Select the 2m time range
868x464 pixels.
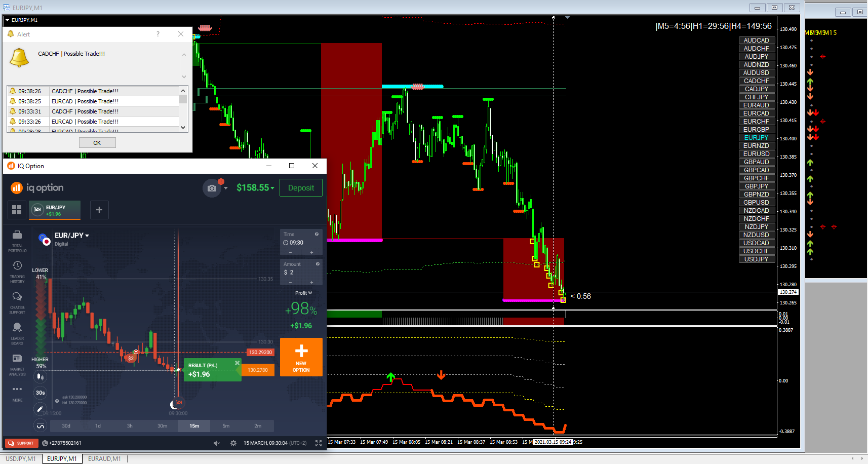click(258, 426)
